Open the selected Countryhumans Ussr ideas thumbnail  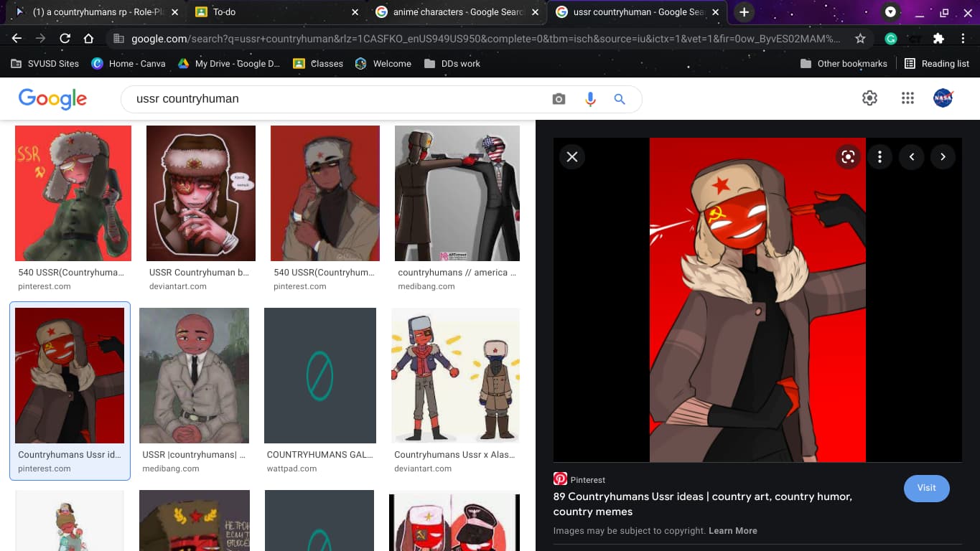click(x=70, y=376)
